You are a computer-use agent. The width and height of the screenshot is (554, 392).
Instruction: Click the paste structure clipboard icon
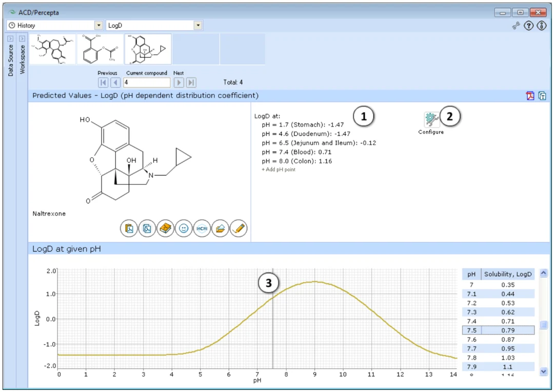pos(129,229)
